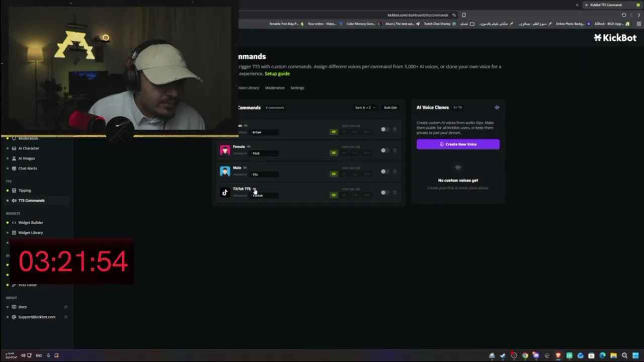The width and height of the screenshot is (644, 362).
Task: Enable the TikTok TTS command toggle
Action: click(384, 193)
